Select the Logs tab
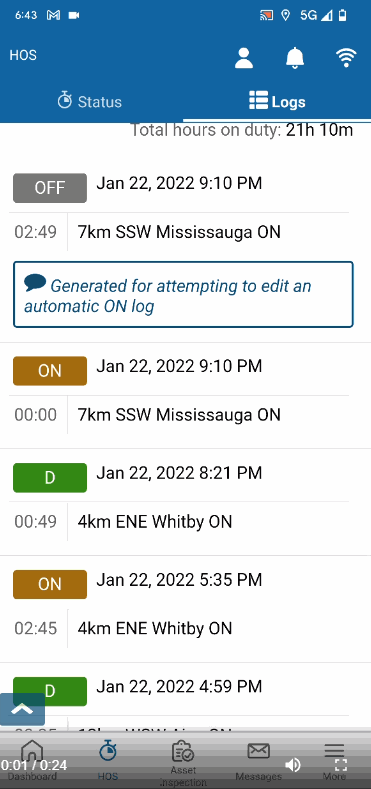The image size is (371, 789). coord(277,101)
